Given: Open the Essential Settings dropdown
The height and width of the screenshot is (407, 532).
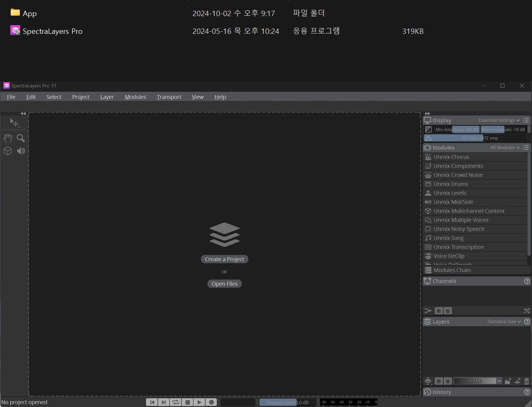Looking at the screenshot, I should pyautogui.click(x=499, y=120).
